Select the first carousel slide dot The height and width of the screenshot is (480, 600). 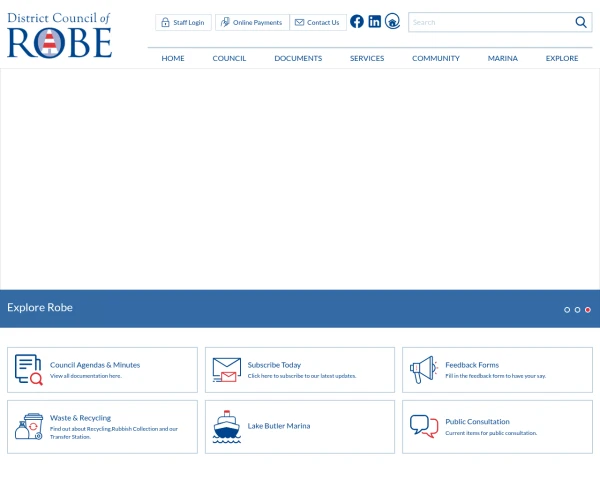click(x=567, y=310)
